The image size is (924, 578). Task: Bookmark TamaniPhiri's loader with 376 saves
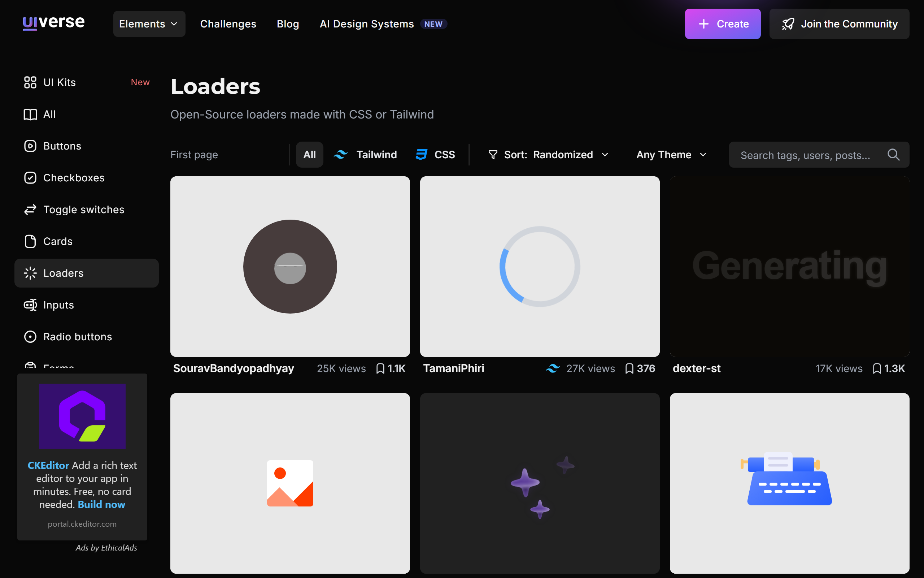(x=640, y=368)
